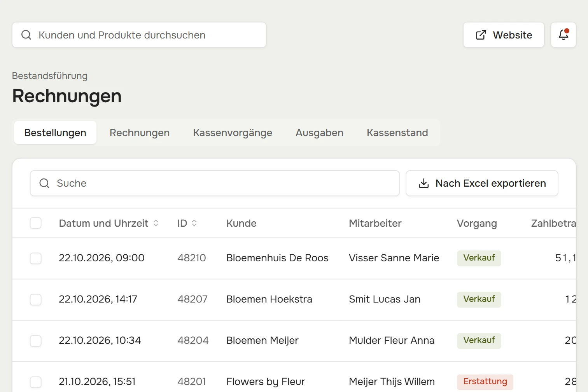Click into the Suche table search field
This screenshot has height=392, width=588.
click(x=215, y=183)
